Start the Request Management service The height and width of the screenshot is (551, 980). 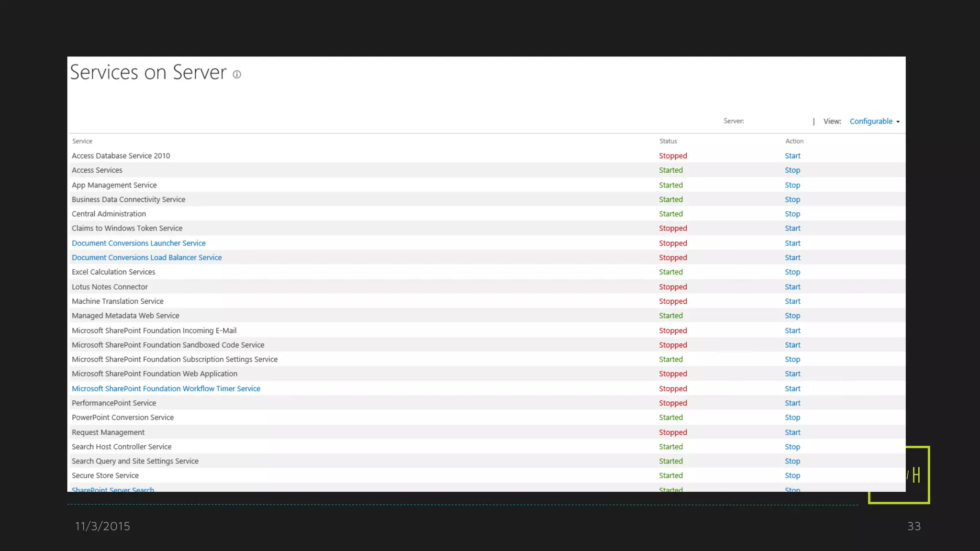click(792, 432)
